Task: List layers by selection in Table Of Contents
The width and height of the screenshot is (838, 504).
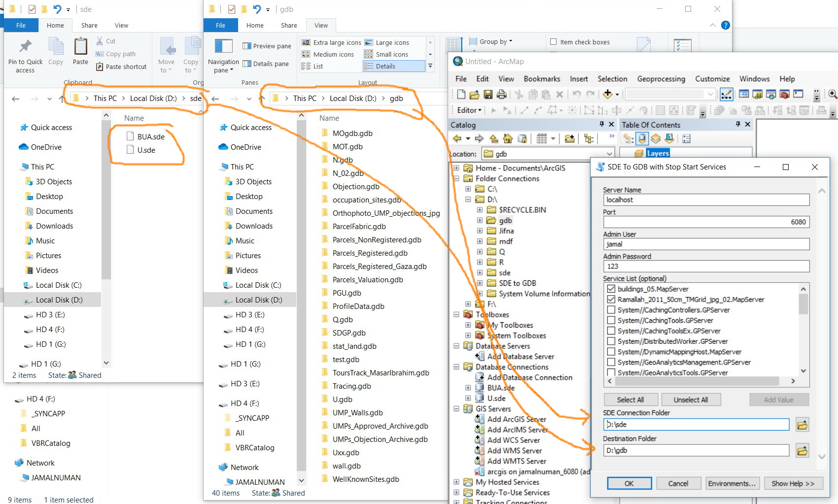Action: [x=669, y=139]
